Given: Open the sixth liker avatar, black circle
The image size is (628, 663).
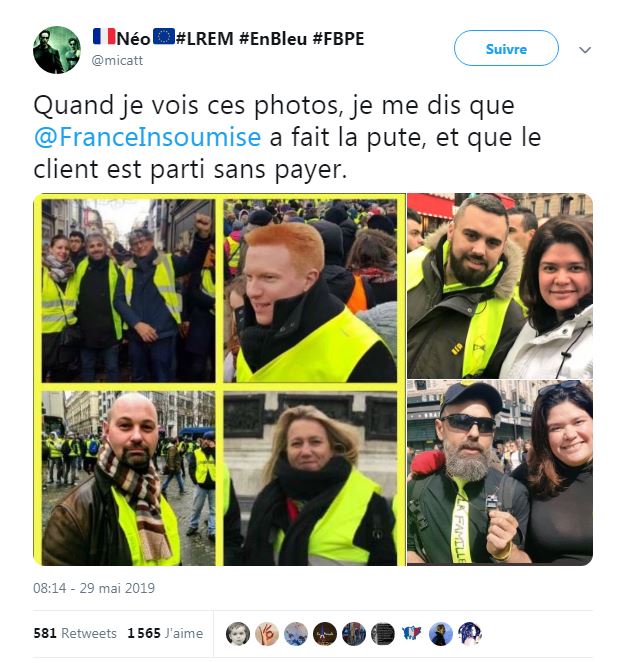Looking at the screenshot, I should click(383, 634).
